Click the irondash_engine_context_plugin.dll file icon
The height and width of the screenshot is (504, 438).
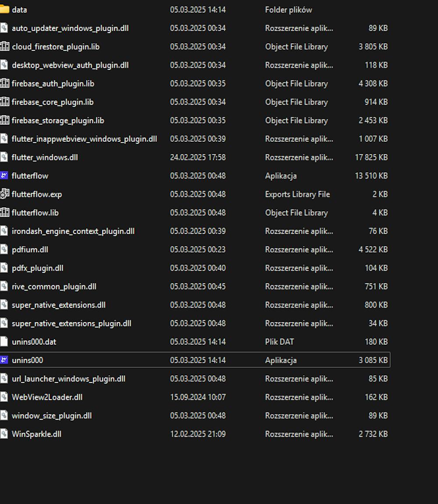click(x=4, y=231)
